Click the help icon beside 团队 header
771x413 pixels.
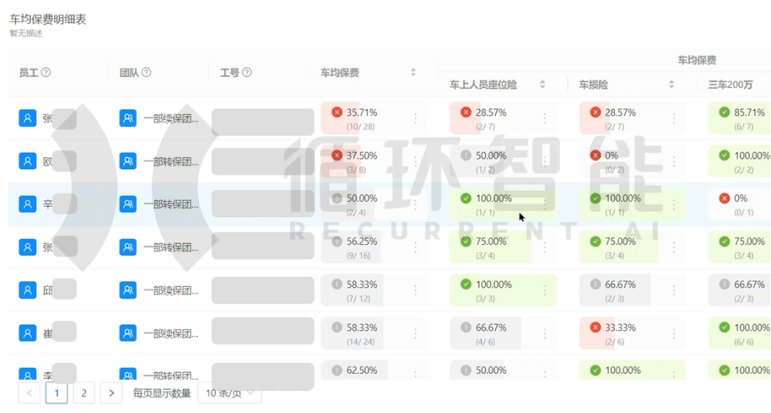(147, 72)
